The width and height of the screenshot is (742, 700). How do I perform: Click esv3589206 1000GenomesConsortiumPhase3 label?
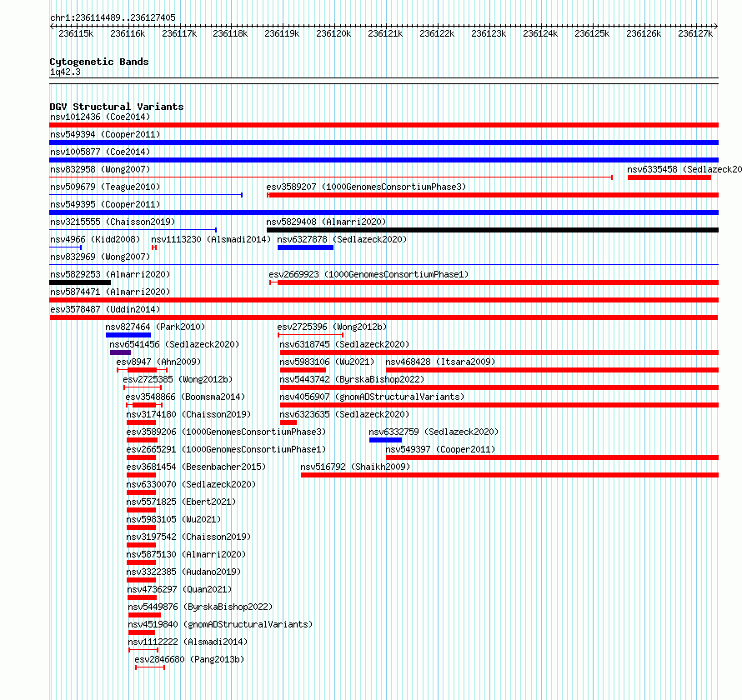coord(226,432)
